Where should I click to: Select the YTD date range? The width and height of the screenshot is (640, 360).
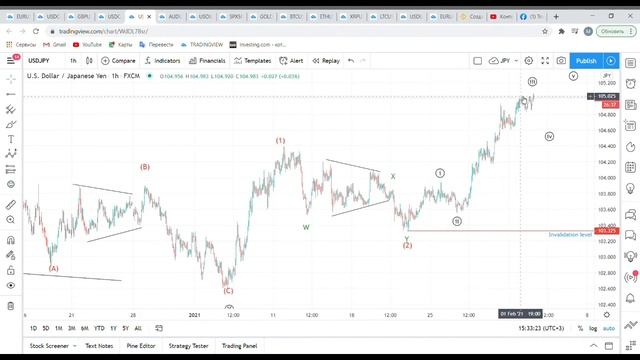tap(99, 328)
